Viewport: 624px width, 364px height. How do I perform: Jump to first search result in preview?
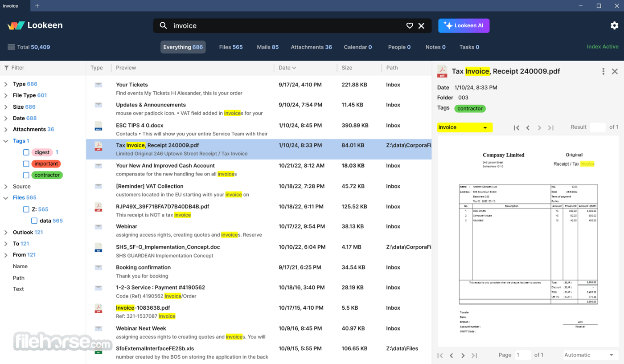[517, 128]
